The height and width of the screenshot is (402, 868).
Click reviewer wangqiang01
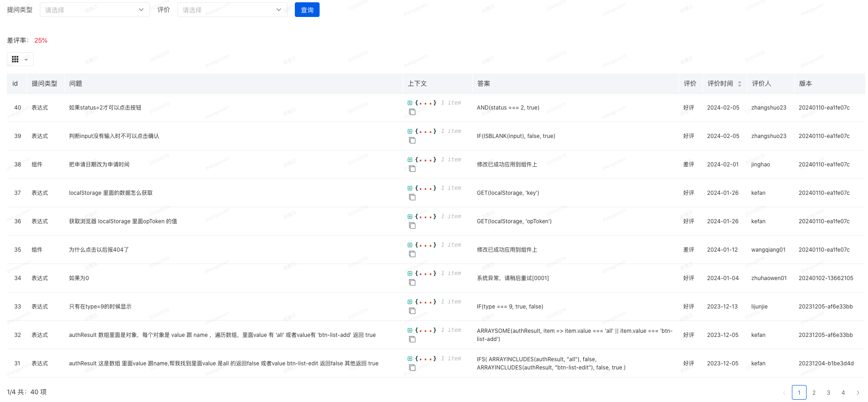point(768,250)
